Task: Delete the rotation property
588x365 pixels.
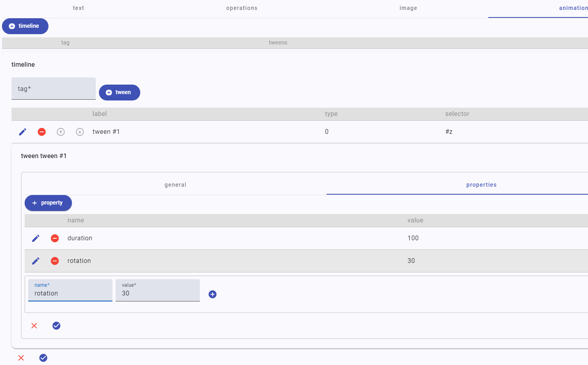Action: [x=55, y=261]
